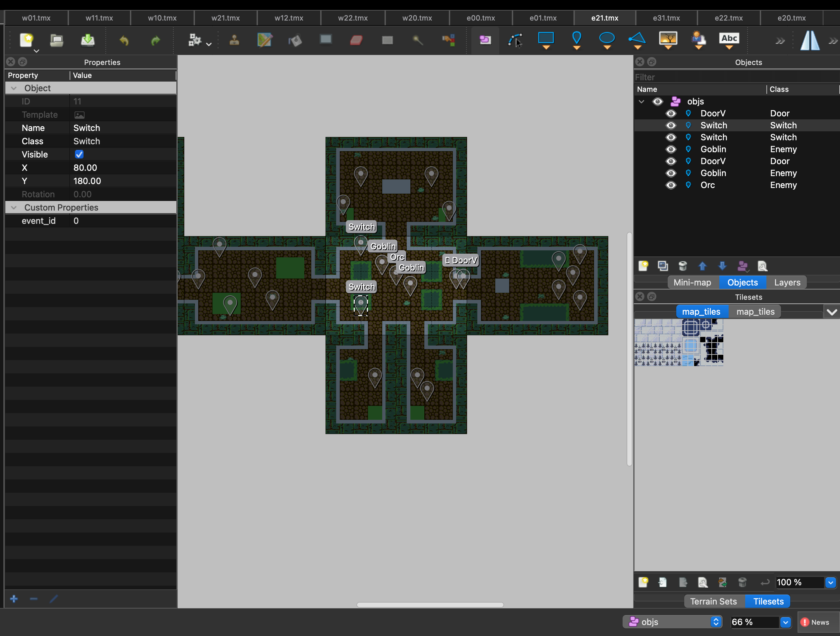Image resolution: width=840 pixels, height=636 pixels.
Task: Open the zoom percentage dropdown
Action: coord(785,622)
